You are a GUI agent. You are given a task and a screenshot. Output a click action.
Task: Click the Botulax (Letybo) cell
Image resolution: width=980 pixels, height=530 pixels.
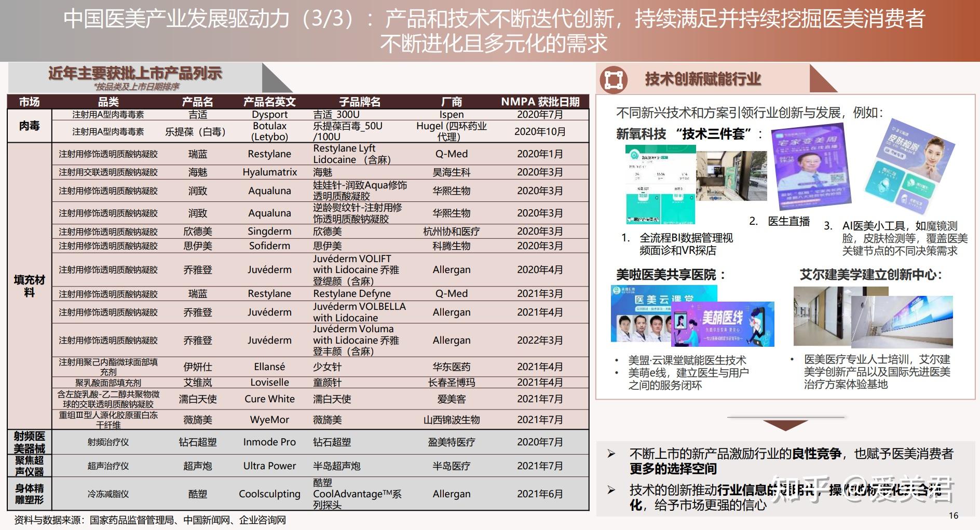click(x=269, y=131)
